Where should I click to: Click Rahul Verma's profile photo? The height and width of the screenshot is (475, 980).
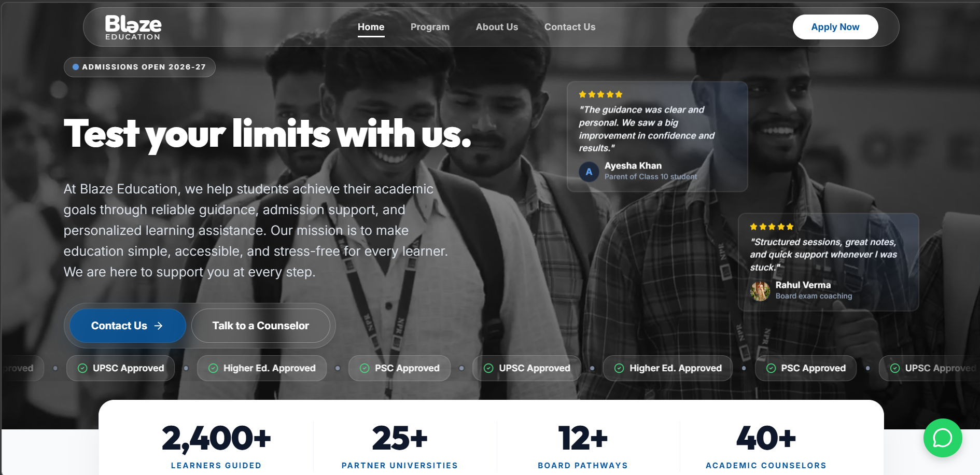coord(760,291)
